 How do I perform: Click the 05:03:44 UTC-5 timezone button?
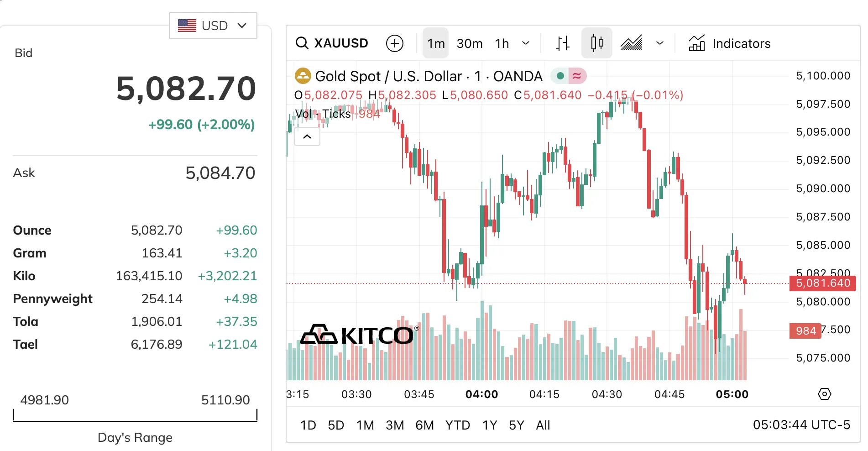pos(801,425)
